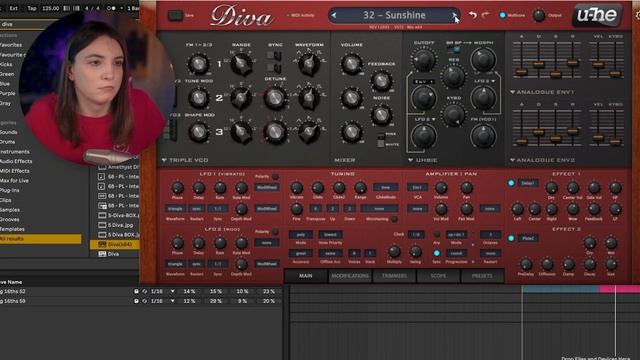The height and width of the screenshot is (360, 640).
Task: Flip the upper Sync switch
Action: pyautogui.click(x=275, y=55)
